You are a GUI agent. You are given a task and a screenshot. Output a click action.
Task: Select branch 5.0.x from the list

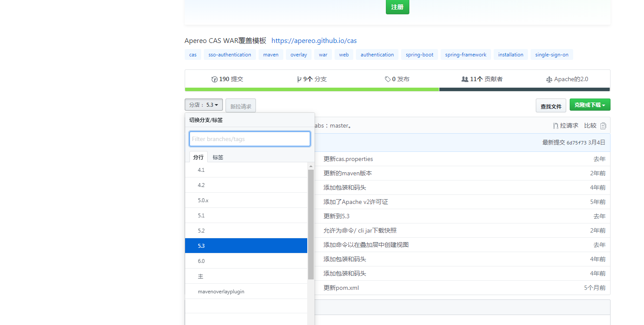(246, 200)
